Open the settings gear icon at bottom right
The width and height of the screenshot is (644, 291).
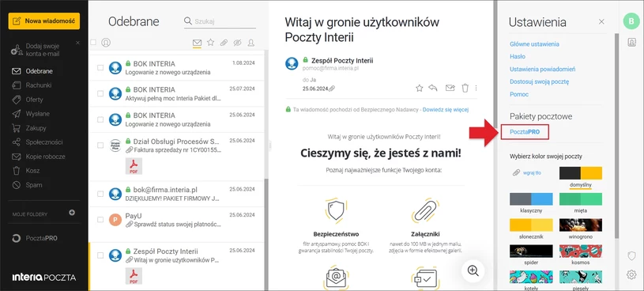coord(631,274)
